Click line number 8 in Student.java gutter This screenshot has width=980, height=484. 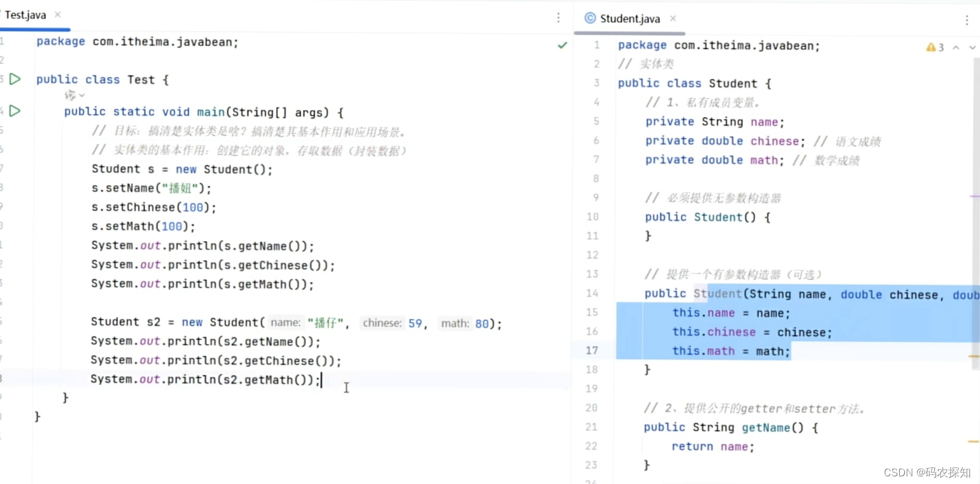(596, 178)
